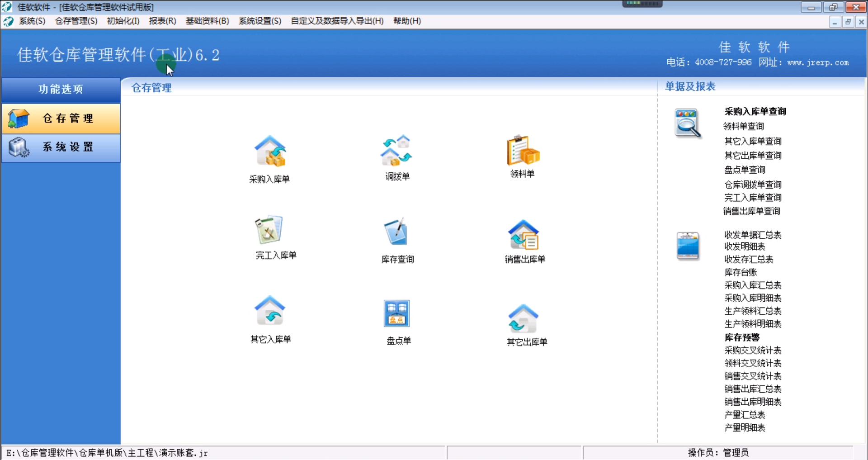Open the 系统(S) menu
The image size is (868, 460).
click(x=32, y=21)
